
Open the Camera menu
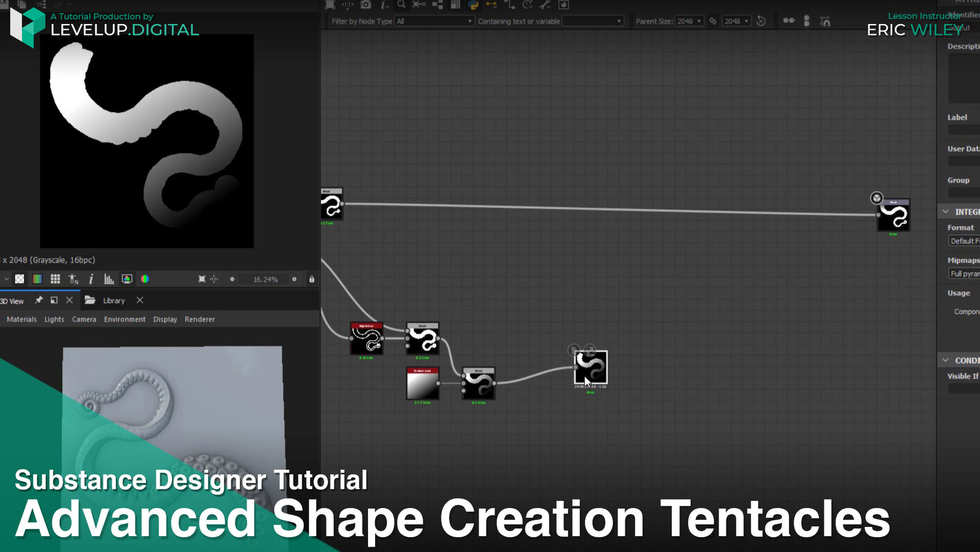click(84, 319)
